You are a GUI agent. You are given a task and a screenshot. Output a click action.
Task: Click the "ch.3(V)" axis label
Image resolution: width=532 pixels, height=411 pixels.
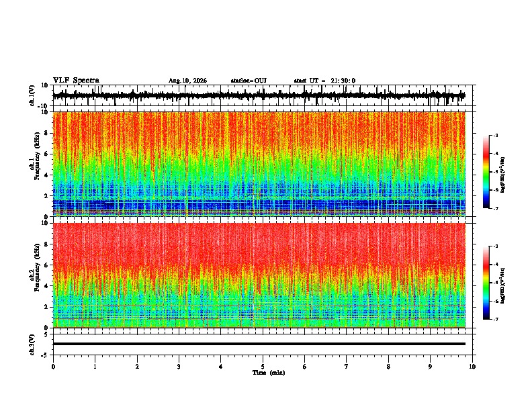tap(32, 345)
